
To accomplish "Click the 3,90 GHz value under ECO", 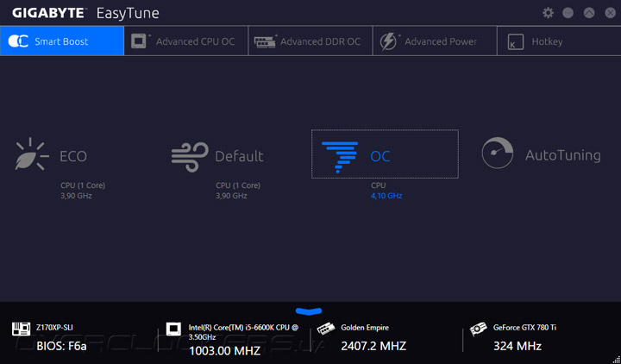I will 76,196.
